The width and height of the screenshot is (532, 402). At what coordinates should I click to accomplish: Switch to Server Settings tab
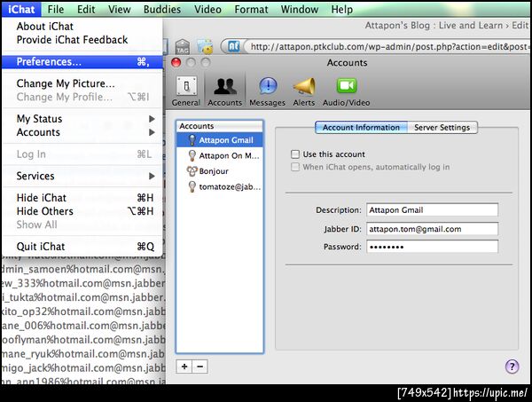442,127
